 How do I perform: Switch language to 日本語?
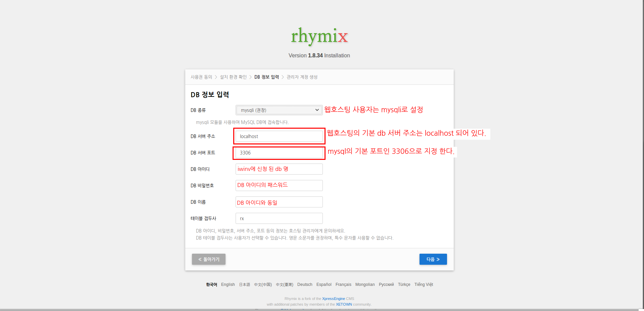[244, 285]
